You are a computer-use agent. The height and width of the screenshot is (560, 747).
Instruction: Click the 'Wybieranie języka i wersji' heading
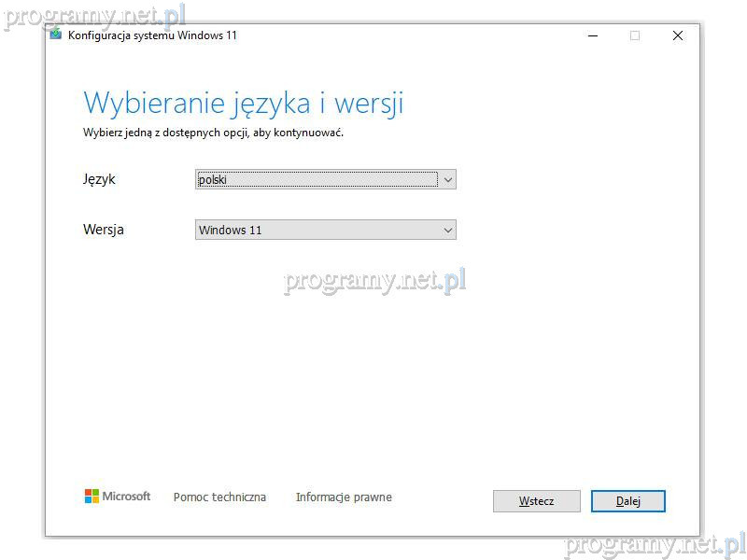[x=243, y=103]
